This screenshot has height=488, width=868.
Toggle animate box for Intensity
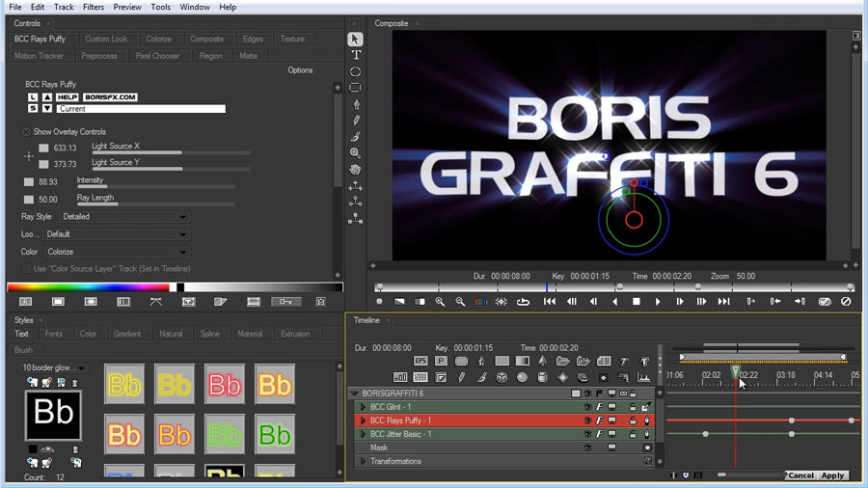(x=29, y=182)
